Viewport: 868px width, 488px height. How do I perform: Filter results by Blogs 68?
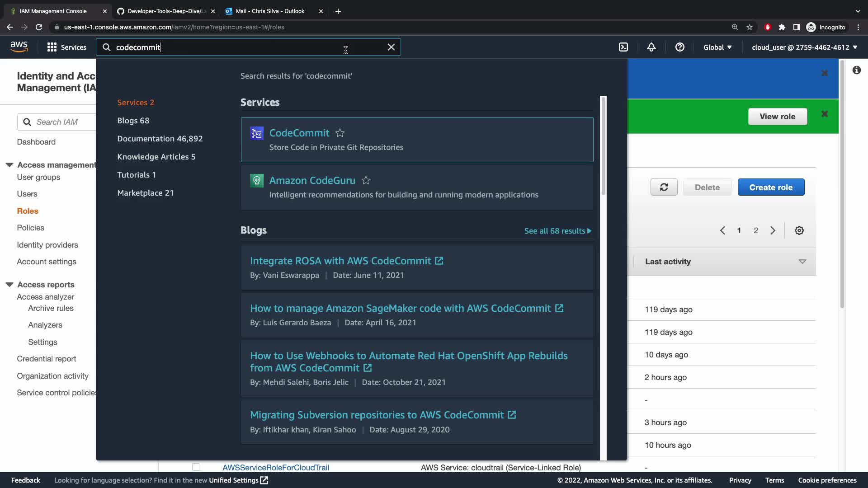(x=133, y=121)
